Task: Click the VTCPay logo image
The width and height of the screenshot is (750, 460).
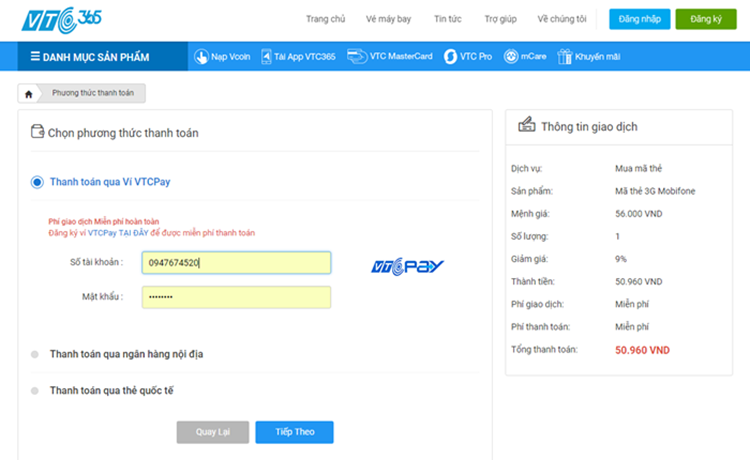Action: pyautogui.click(x=407, y=266)
